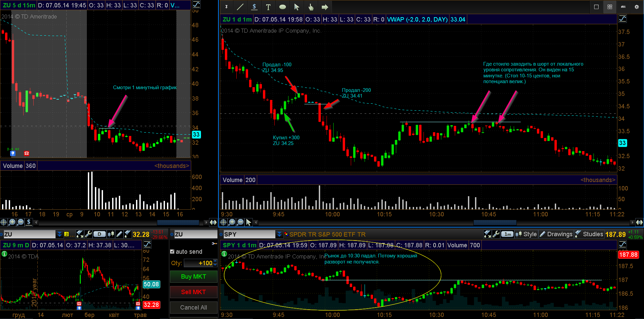Decrease order quantity with down stepper
The image size is (644, 319).
click(215, 265)
